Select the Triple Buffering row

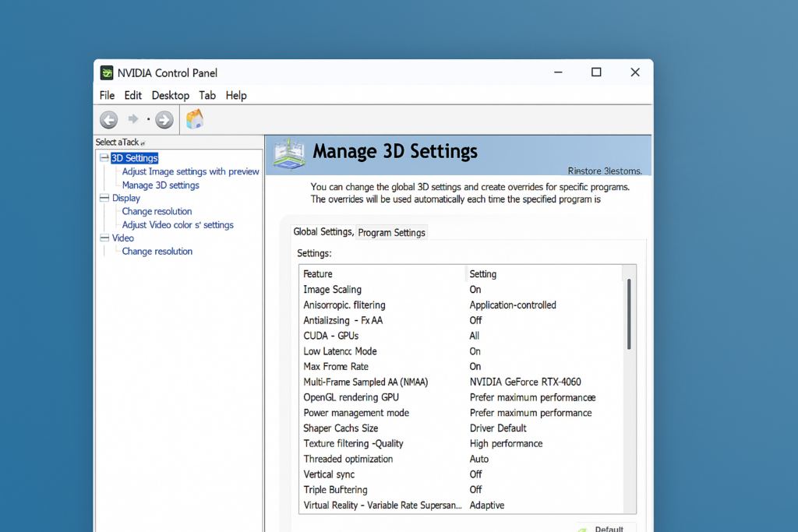coord(461,489)
